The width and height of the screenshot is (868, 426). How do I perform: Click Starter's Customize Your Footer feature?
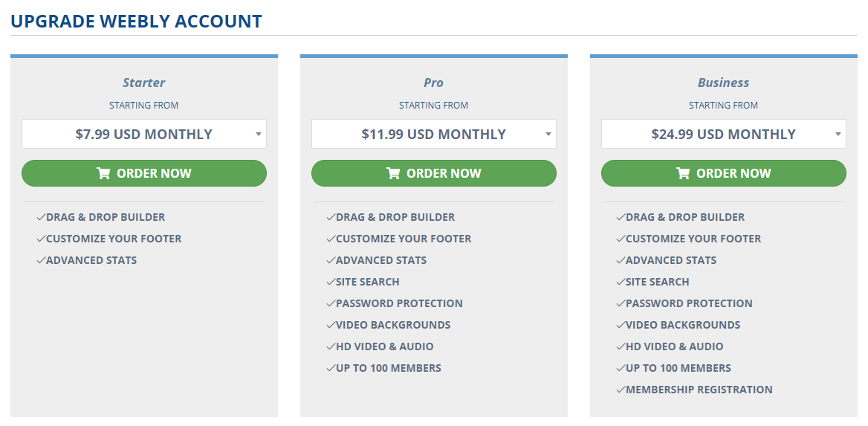pyautogui.click(x=114, y=239)
